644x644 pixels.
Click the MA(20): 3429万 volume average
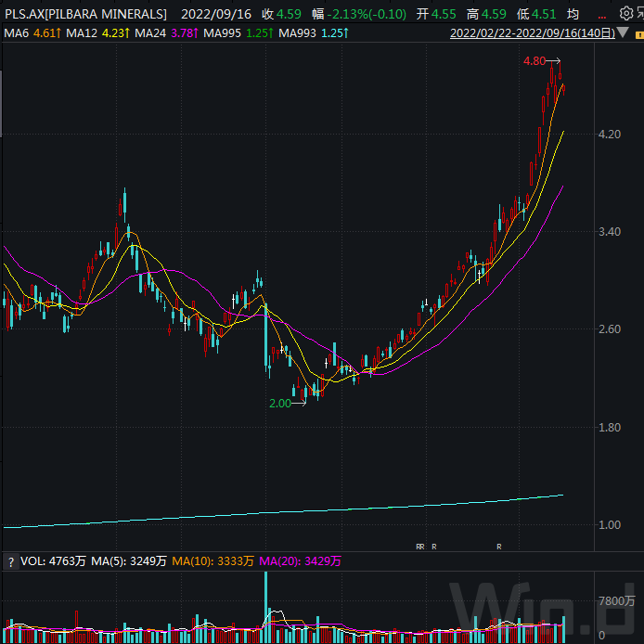coord(300,561)
